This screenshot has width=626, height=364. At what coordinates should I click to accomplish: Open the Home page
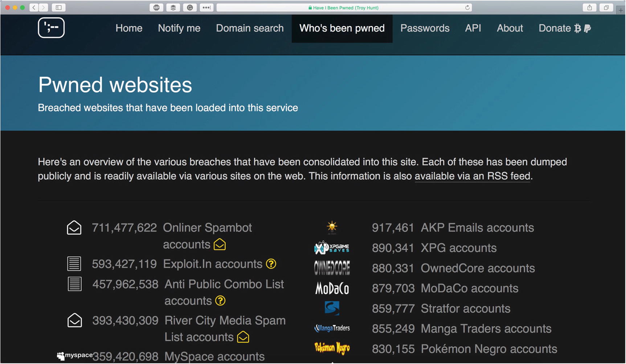[129, 28]
